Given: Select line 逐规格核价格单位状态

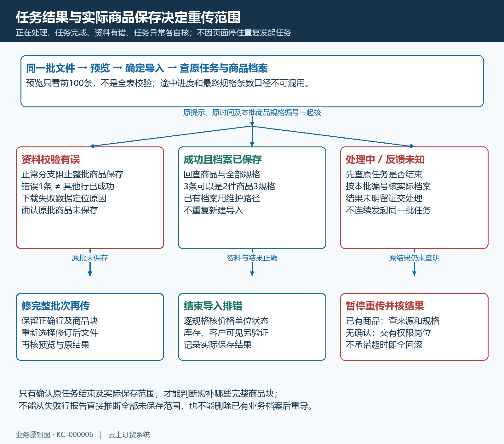Looking at the screenshot, I should pyautogui.click(x=226, y=321).
